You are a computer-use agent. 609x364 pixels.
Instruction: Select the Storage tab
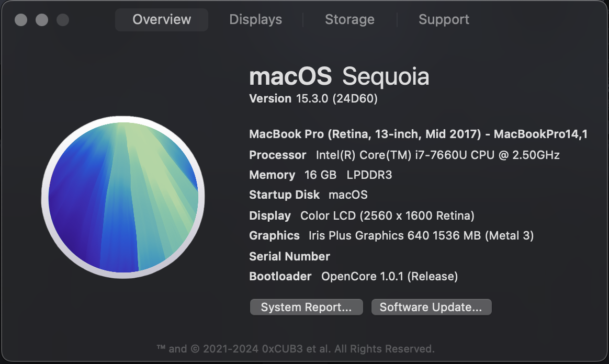(349, 20)
